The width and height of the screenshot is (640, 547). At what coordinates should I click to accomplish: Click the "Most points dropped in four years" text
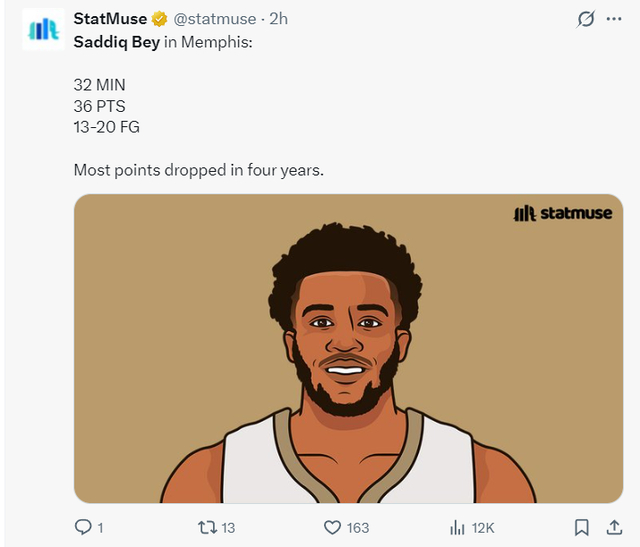coord(198,170)
